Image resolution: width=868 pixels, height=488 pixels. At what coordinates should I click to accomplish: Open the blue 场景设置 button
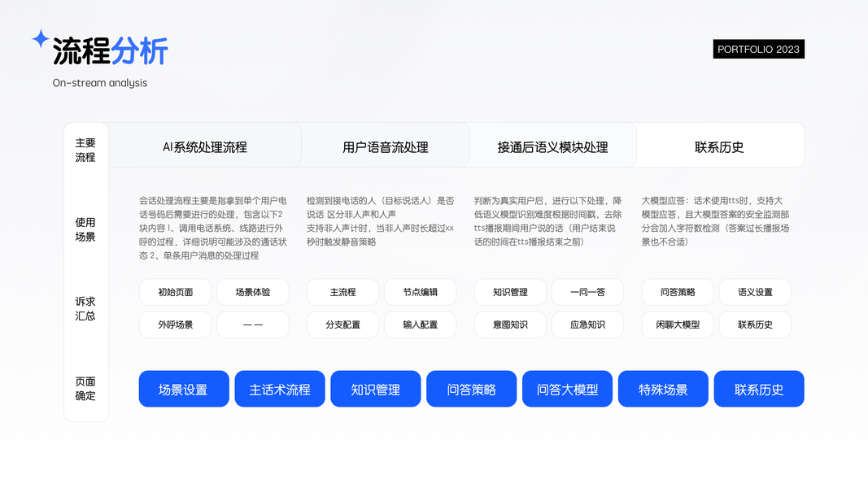point(184,389)
